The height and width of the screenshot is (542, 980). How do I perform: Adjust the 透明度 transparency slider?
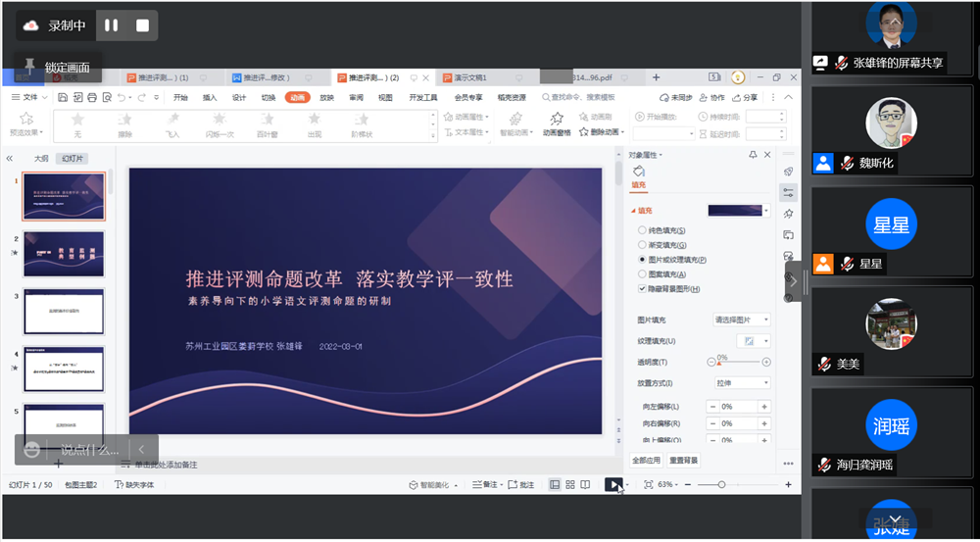(739, 362)
